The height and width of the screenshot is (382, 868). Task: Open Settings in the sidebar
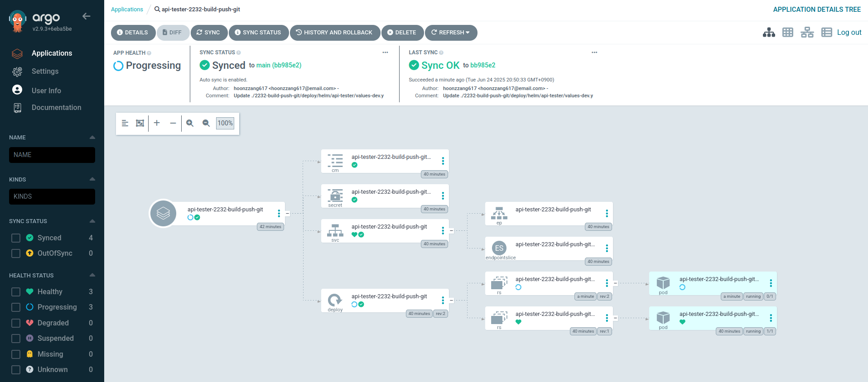pos(45,72)
